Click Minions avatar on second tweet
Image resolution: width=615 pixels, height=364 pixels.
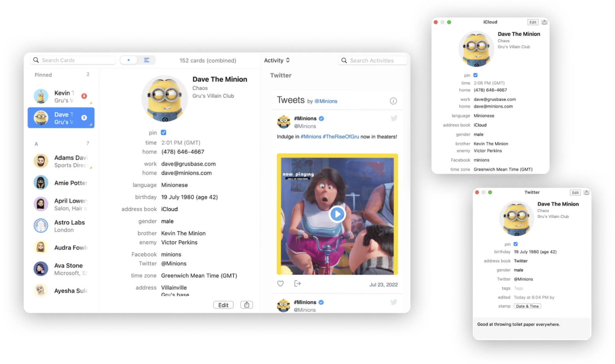(283, 305)
